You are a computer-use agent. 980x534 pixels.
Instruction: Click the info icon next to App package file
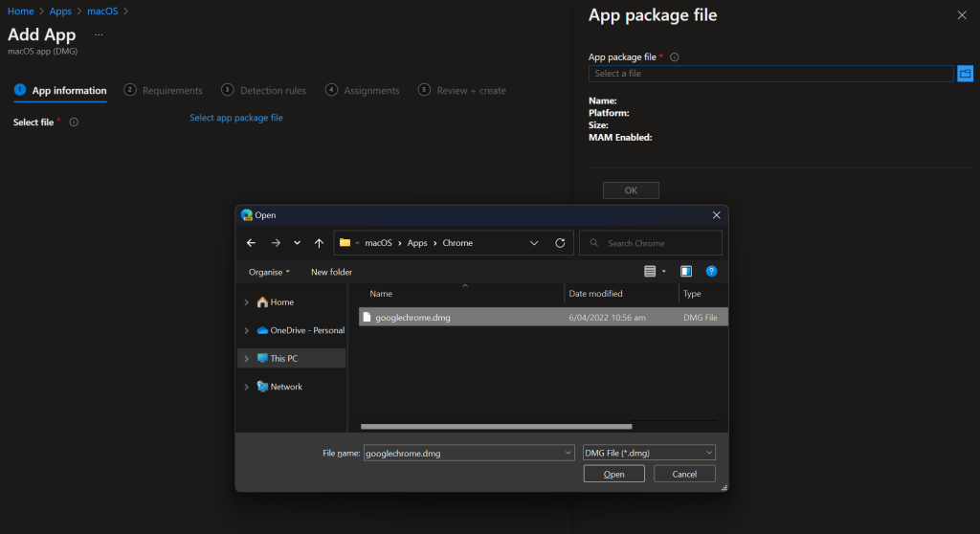pyautogui.click(x=675, y=56)
